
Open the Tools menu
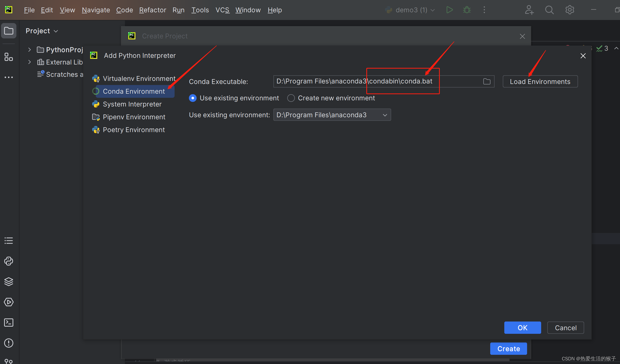tap(200, 10)
